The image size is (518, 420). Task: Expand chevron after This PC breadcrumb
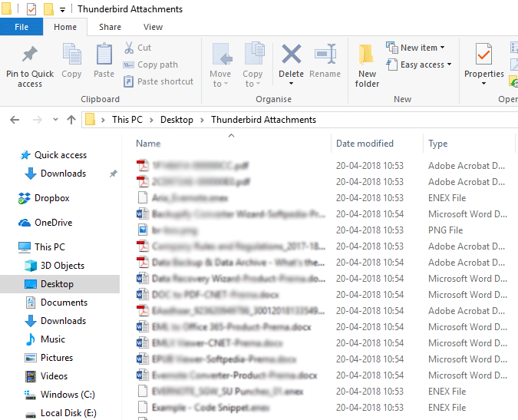[152, 120]
